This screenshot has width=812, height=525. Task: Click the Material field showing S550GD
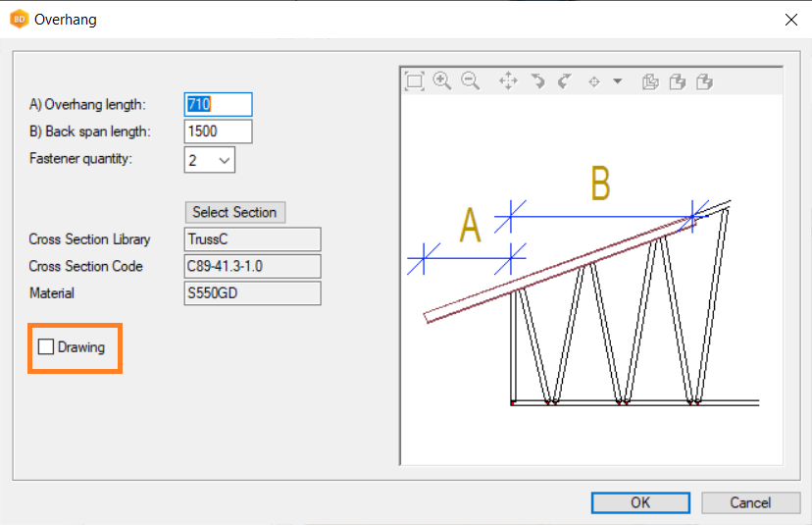[252, 293]
